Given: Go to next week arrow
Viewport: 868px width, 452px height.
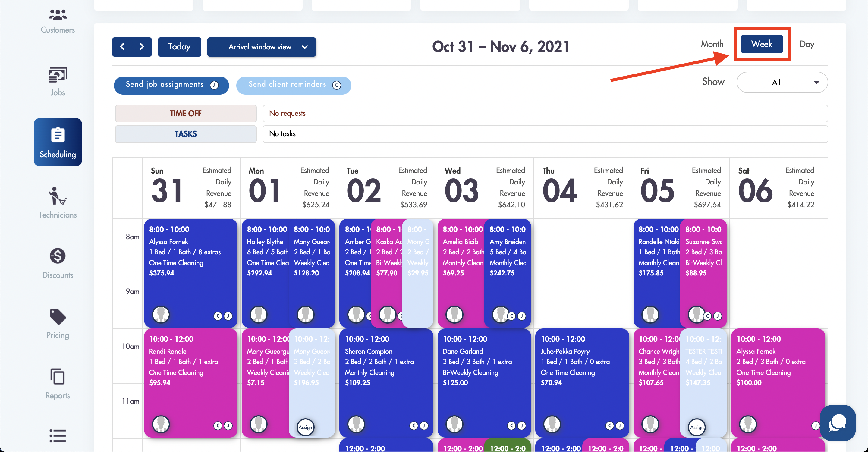Looking at the screenshot, I should tap(142, 46).
